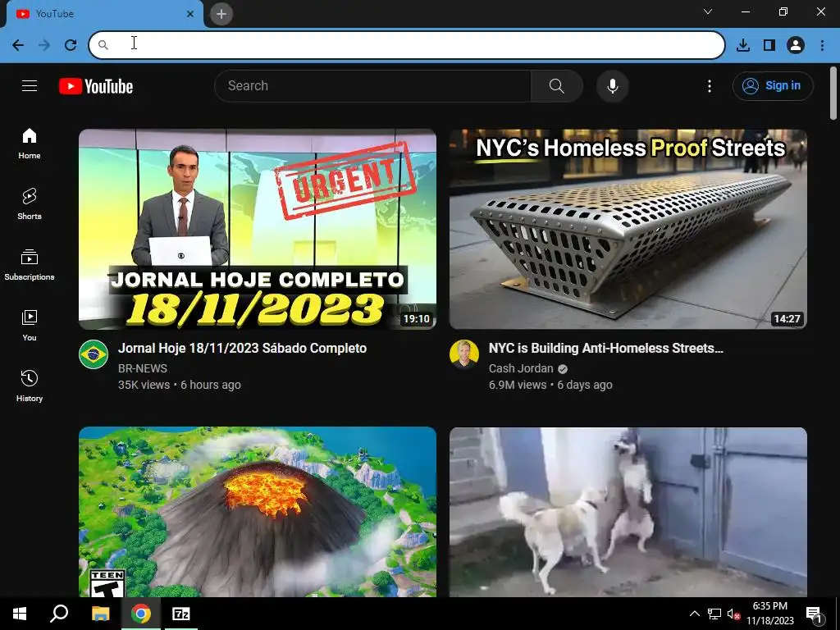The width and height of the screenshot is (840, 630).
Task: Reload the page with refresh icon
Action: 71,45
